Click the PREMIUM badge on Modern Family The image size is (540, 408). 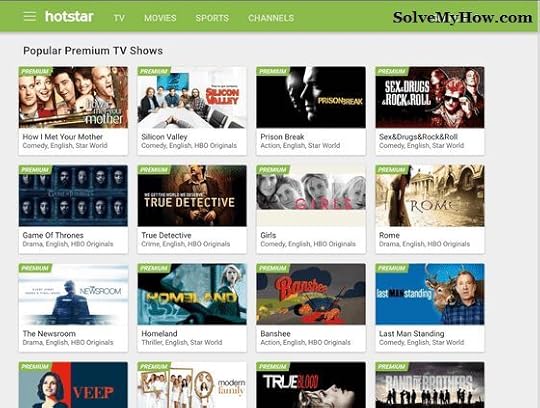point(154,366)
